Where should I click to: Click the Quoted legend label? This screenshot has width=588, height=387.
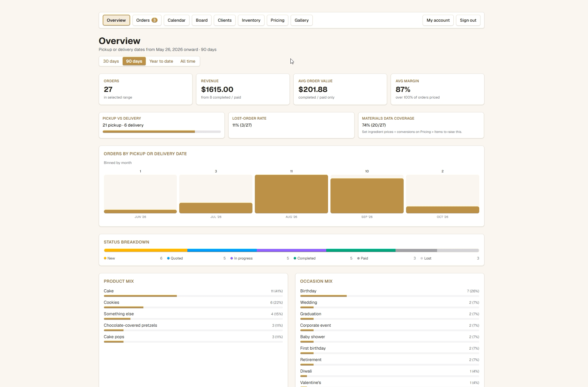click(x=177, y=258)
